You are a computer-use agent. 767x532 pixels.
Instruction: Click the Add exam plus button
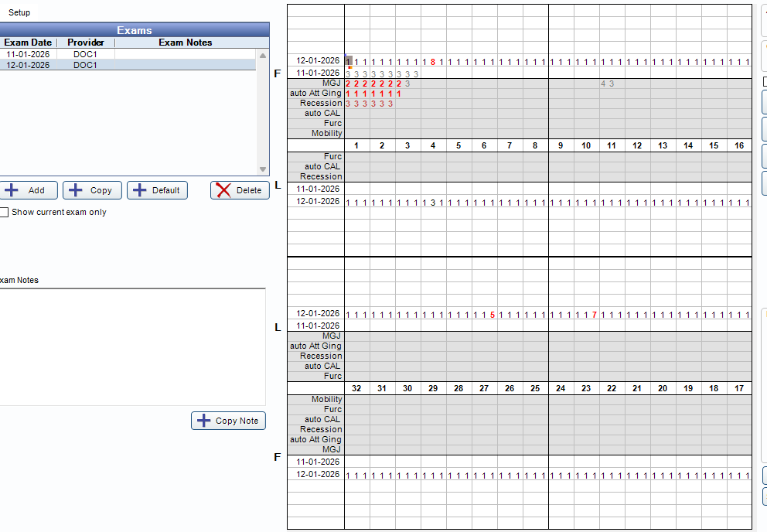pos(27,190)
